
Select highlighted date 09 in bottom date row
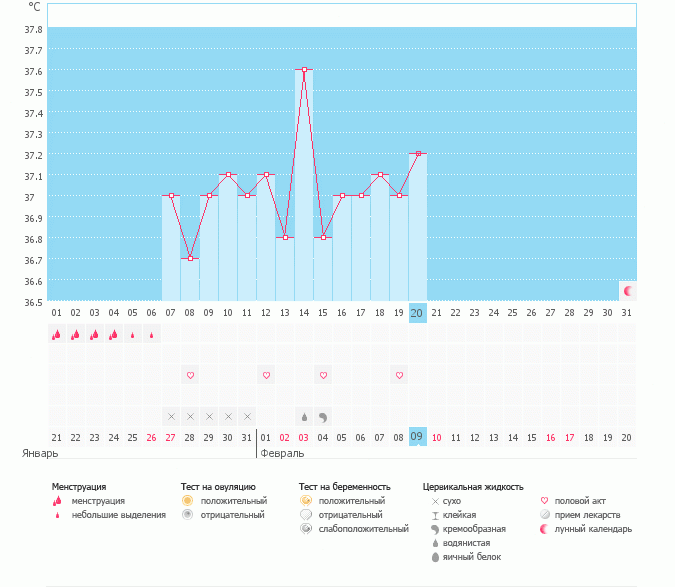point(418,437)
